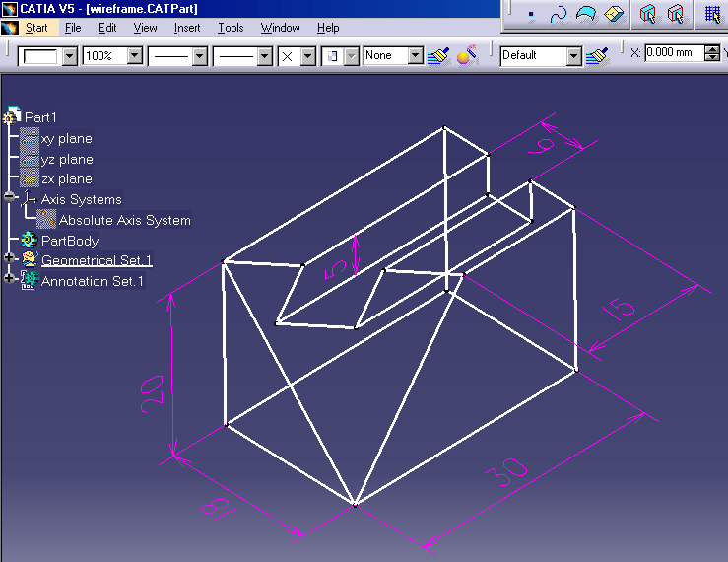Click the grid selection icon
Screen dimensions: 728x562
point(712,14)
